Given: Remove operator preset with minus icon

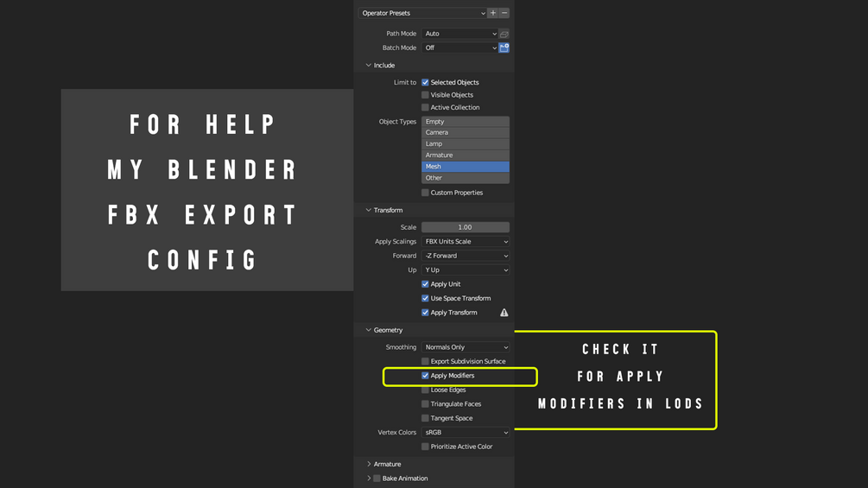Looking at the screenshot, I should (x=504, y=13).
